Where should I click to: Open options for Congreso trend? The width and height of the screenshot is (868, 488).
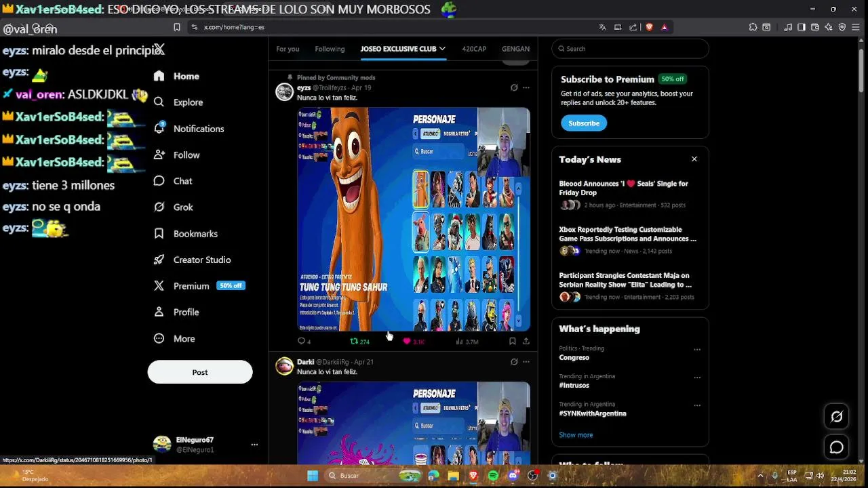click(697, 350)
